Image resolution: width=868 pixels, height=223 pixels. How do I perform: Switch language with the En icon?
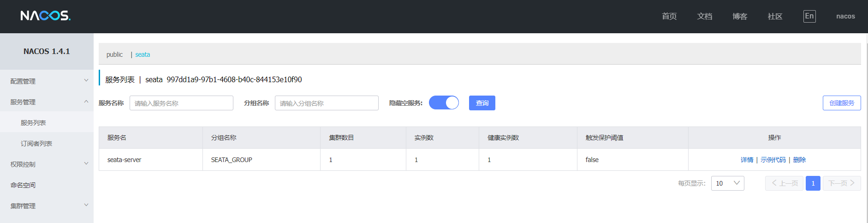809,16
